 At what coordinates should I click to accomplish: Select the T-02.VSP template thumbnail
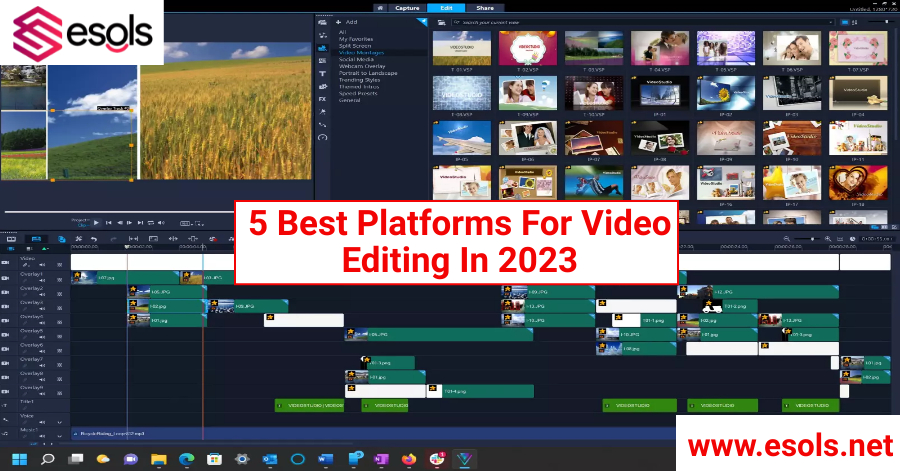(x=527, y=48)
